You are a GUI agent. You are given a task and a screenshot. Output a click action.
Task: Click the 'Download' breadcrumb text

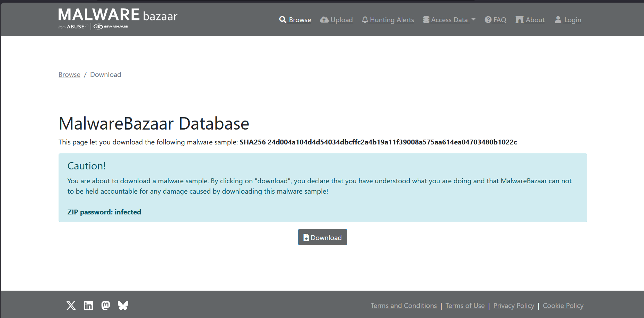pos(106,74)
